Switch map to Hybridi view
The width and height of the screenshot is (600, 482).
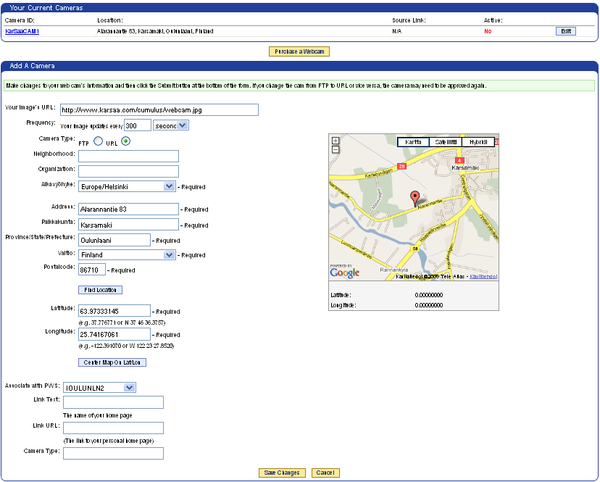[x=479, y=142]
